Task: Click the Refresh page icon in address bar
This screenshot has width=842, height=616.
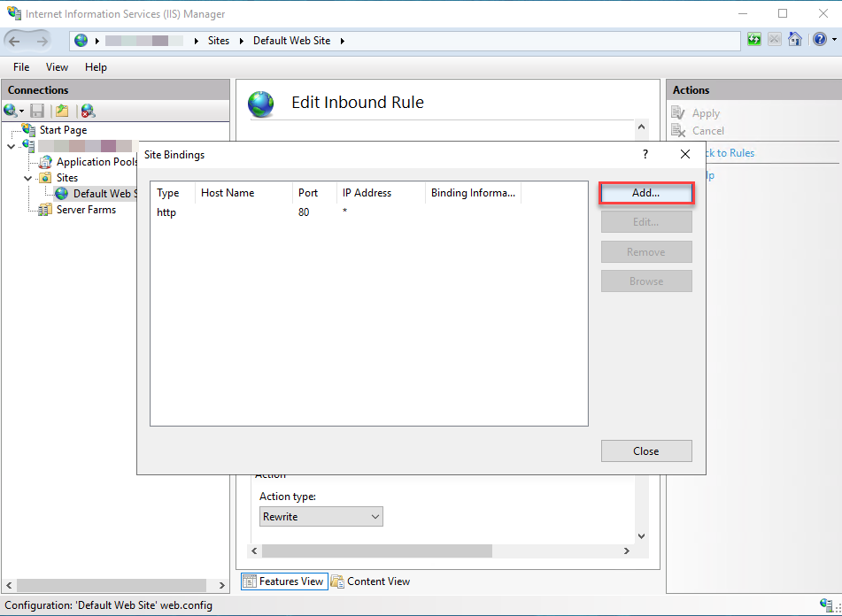Action: (754, 40)
